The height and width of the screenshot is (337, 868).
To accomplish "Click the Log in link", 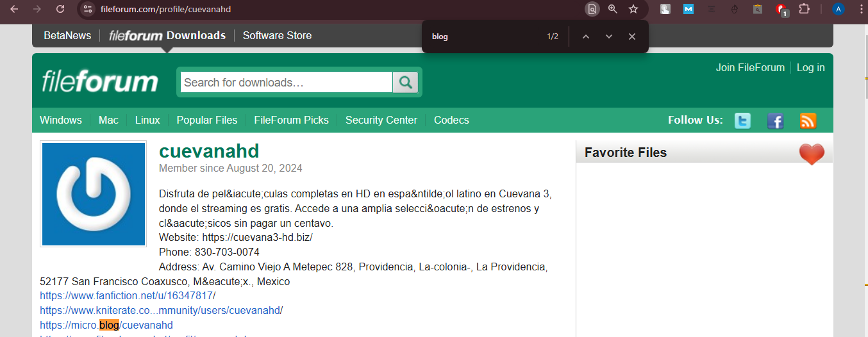I will pyautogui.click(x=811, y=67).
